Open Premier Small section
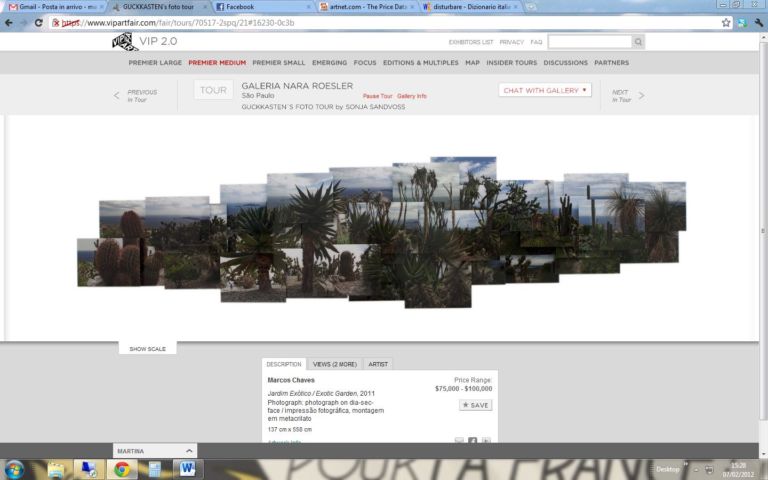Screen dimensions: 768x480 279,63
